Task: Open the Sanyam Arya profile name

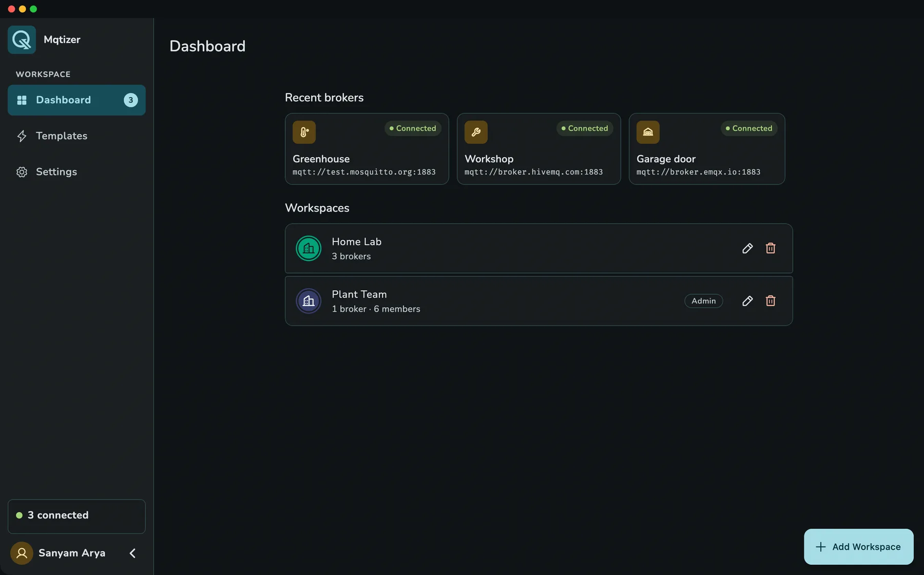Action: click(72, 553)
